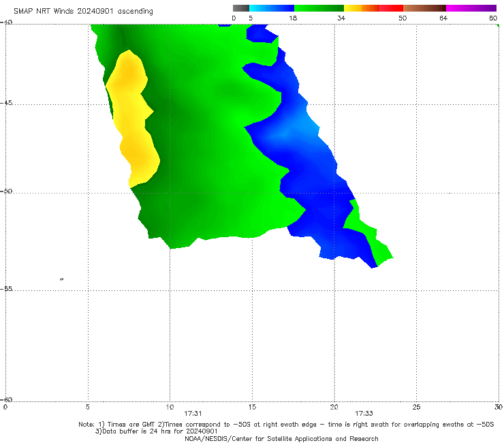Click the latitude axis label '-55'

[6, 288]
